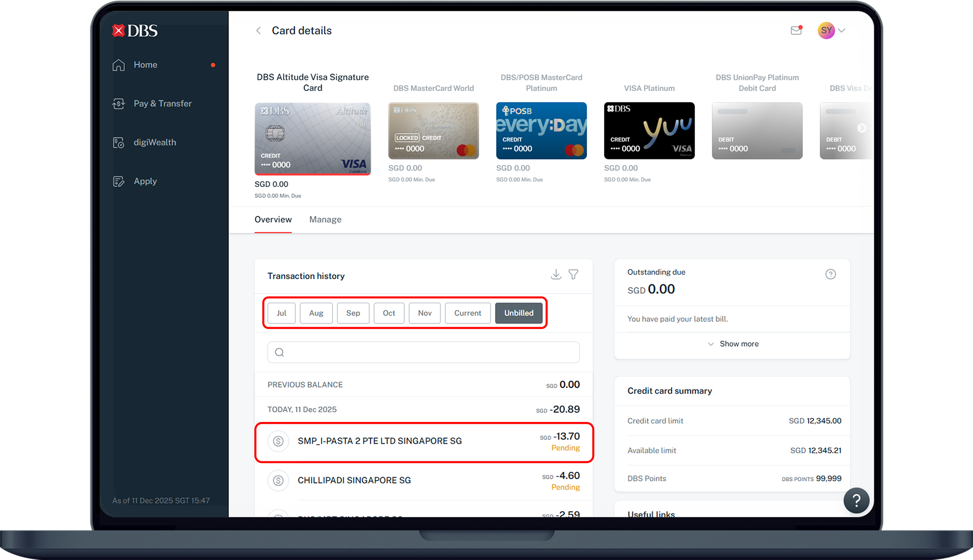973x560 pixels.
Task: Open the digiWealth section
Action: (118, 142)
